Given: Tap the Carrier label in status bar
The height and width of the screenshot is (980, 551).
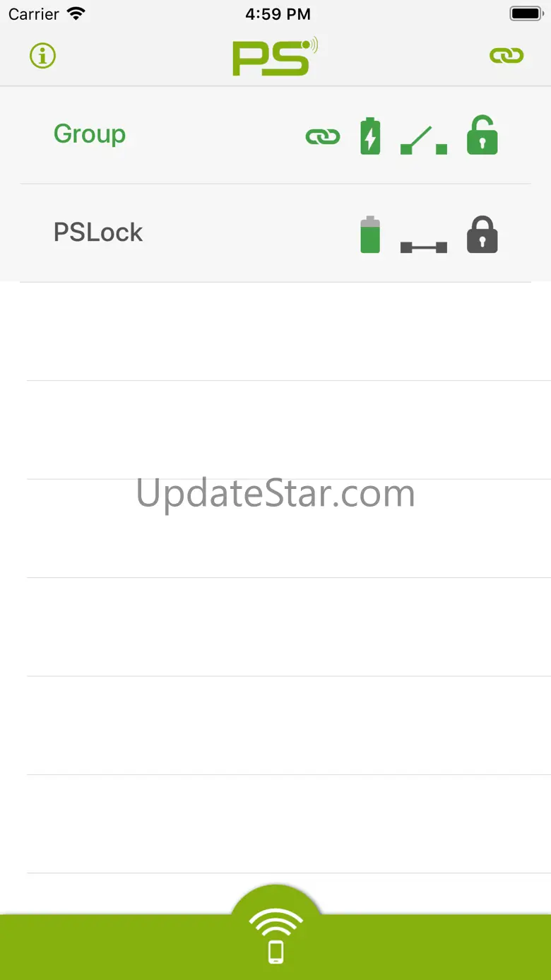Looking at the screenshot, I should click(x=33, y=14).
